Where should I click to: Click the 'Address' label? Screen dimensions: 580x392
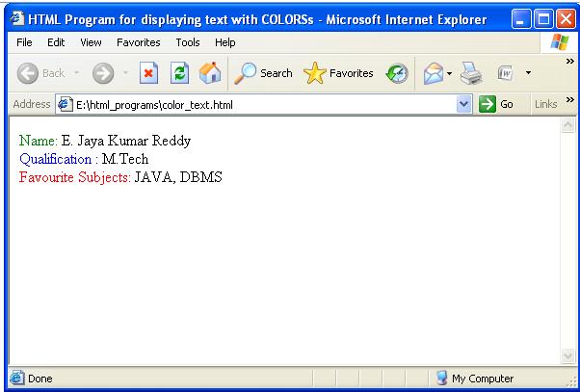32,104
